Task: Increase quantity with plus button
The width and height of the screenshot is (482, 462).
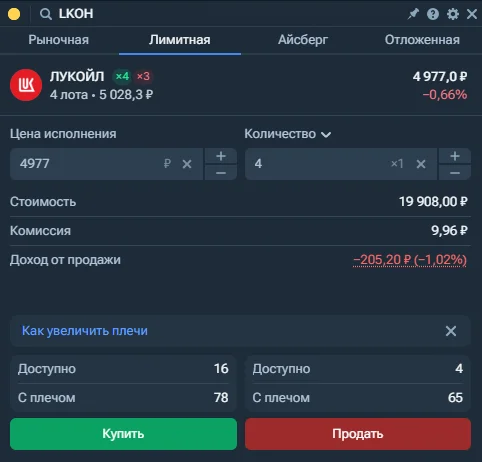Action: pos(455,156)
